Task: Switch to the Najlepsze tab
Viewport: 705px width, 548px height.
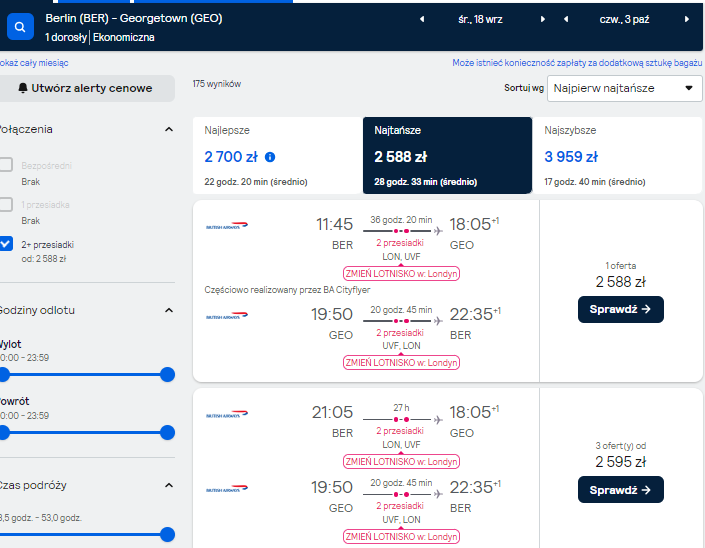Action: pyautogui.click(x=277, y=156)
